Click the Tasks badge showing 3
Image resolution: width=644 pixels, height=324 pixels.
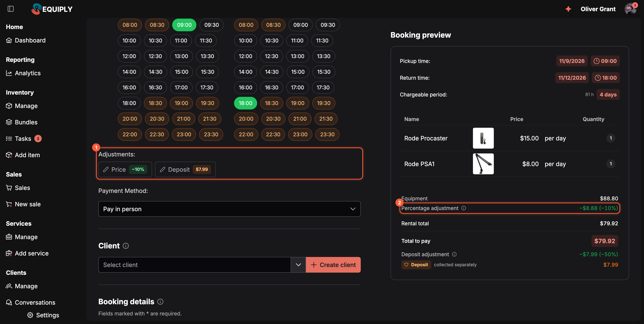(x=38, y=139)
